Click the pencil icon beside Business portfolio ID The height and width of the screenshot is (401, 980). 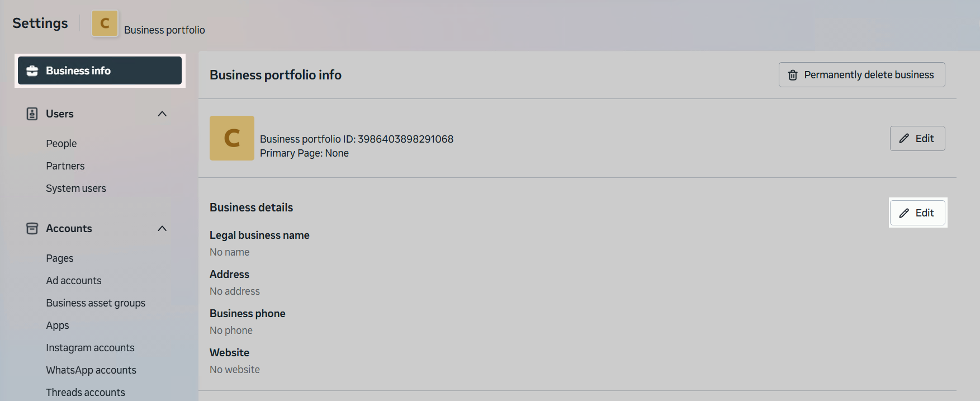pyautogui.click(x=904, y=139)
